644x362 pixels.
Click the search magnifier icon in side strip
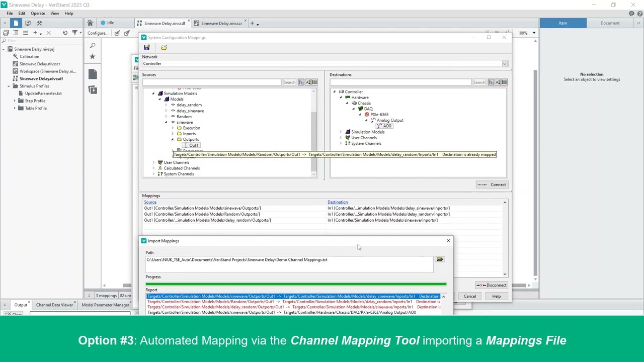click(x=93, y=46)
